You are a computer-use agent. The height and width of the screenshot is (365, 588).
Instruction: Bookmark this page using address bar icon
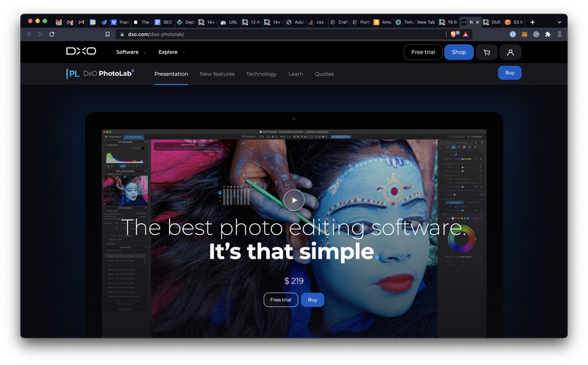coord(107,34)
